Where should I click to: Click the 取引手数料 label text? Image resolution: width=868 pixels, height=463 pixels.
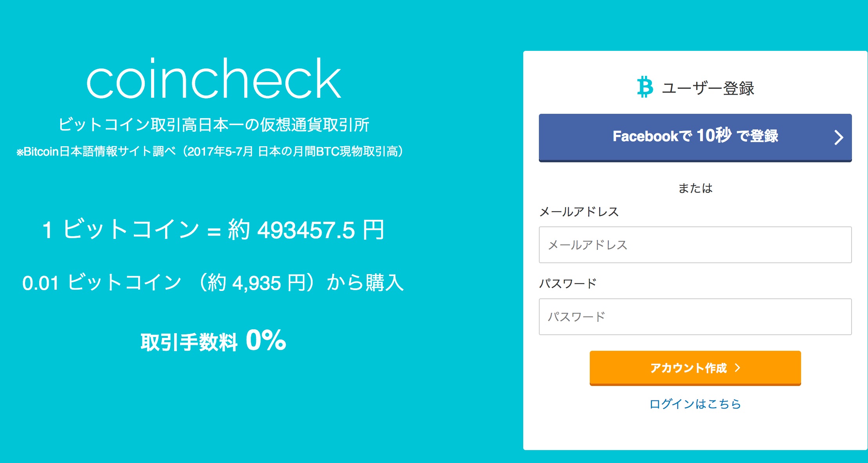coord(189,342)
